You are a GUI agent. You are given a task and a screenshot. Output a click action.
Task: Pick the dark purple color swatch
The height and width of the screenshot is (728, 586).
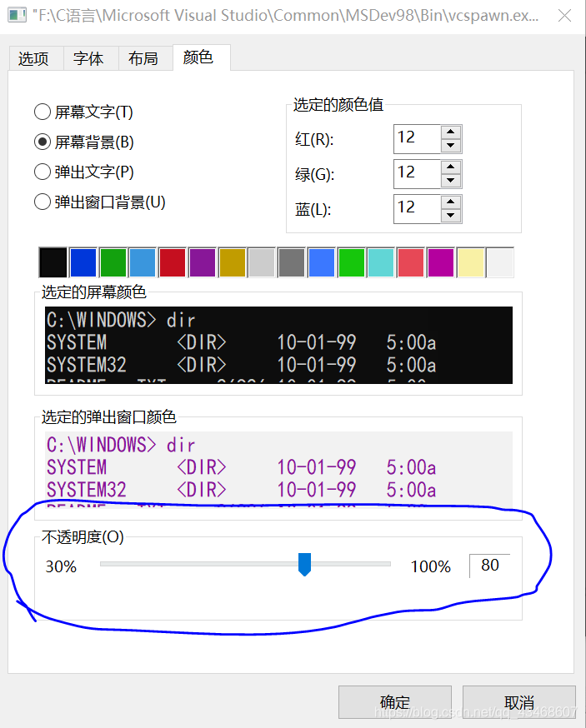[x=203, y=262]
